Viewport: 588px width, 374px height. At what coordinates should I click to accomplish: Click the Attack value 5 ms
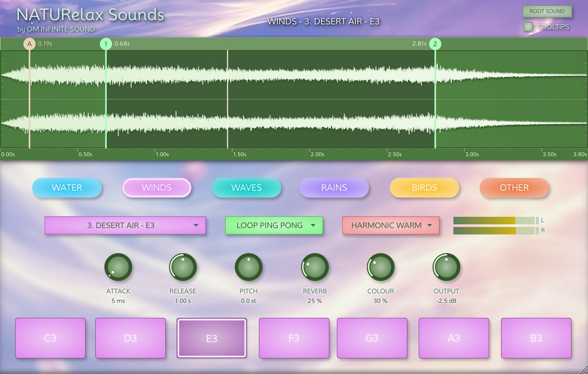click(118, 301)
